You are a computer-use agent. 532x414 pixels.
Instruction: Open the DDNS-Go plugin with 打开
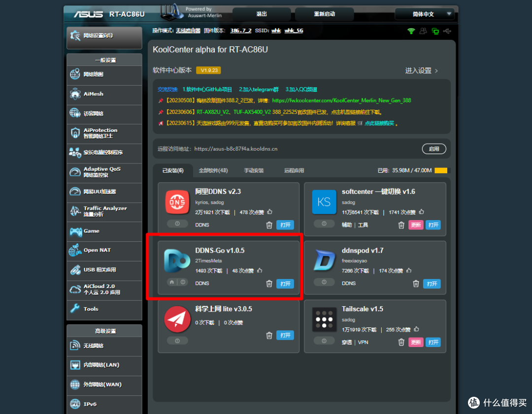(x=285, y=284)
